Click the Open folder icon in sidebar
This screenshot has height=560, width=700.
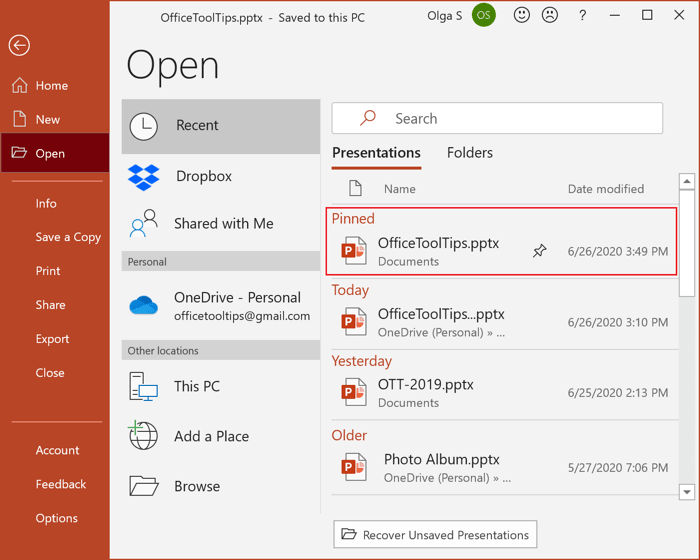19,153
